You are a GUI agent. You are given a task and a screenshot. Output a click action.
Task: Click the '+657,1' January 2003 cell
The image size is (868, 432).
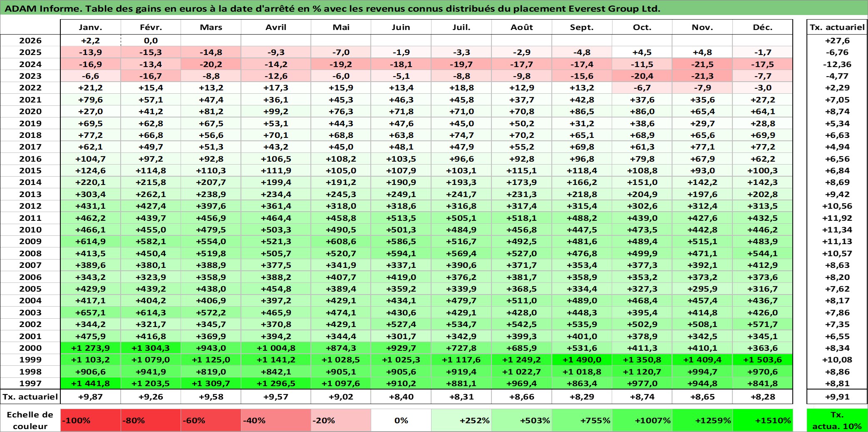91,312
